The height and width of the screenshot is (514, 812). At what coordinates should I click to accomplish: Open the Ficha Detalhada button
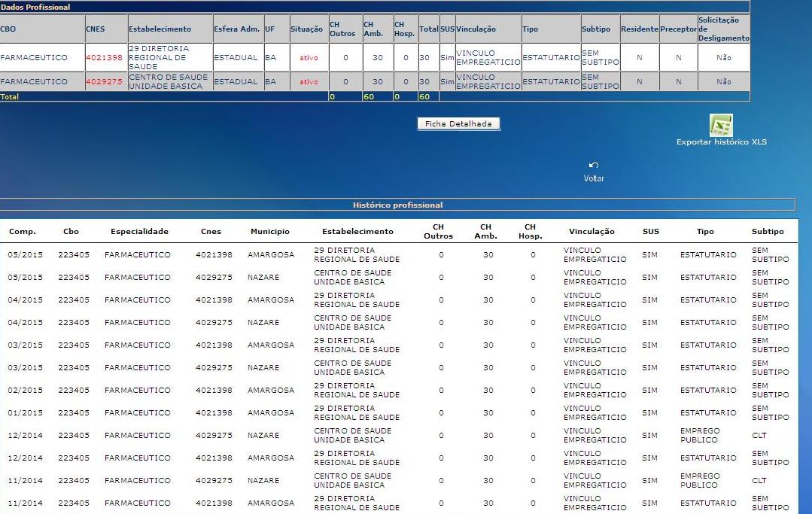coord(458,124)
